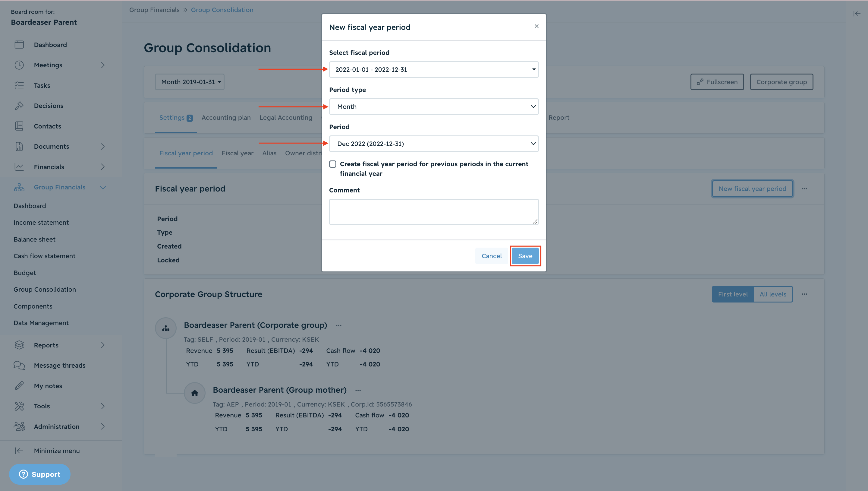Viewport: 868px width, 491px height.
Task: Click the Message threads chat icon
Action: [x=19, y=366]
